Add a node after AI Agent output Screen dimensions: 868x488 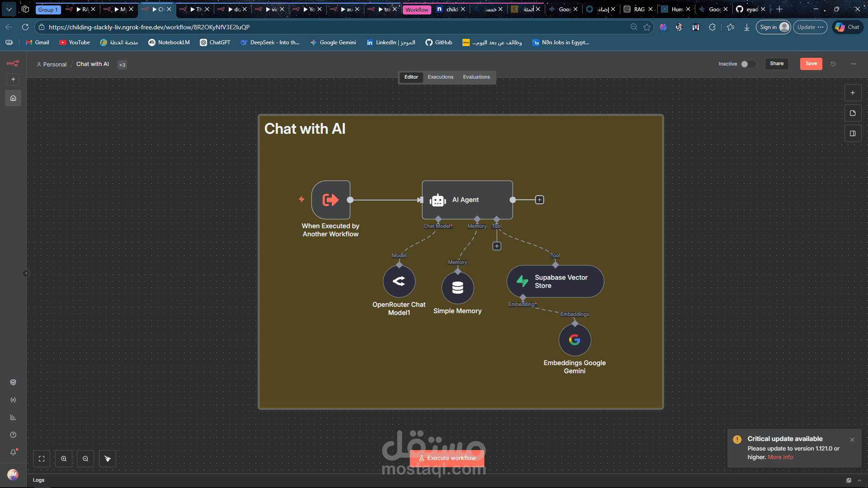(539, 200)
